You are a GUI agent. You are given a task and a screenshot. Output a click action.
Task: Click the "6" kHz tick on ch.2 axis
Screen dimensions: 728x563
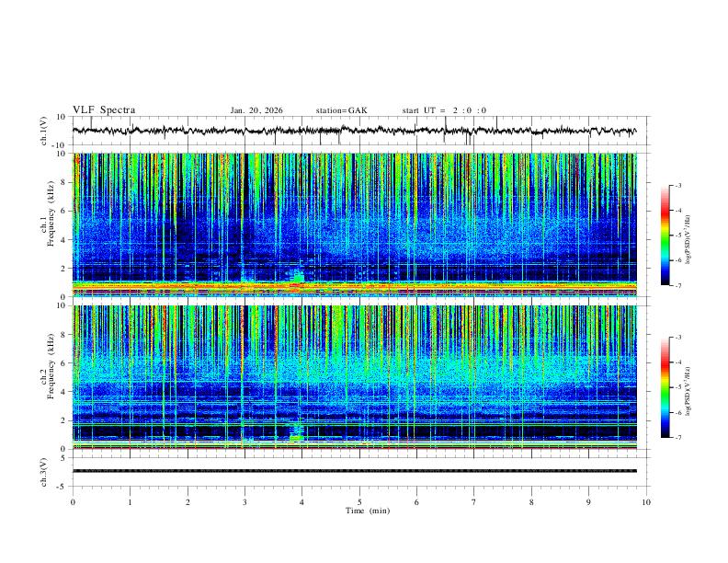tap(63, 362)
